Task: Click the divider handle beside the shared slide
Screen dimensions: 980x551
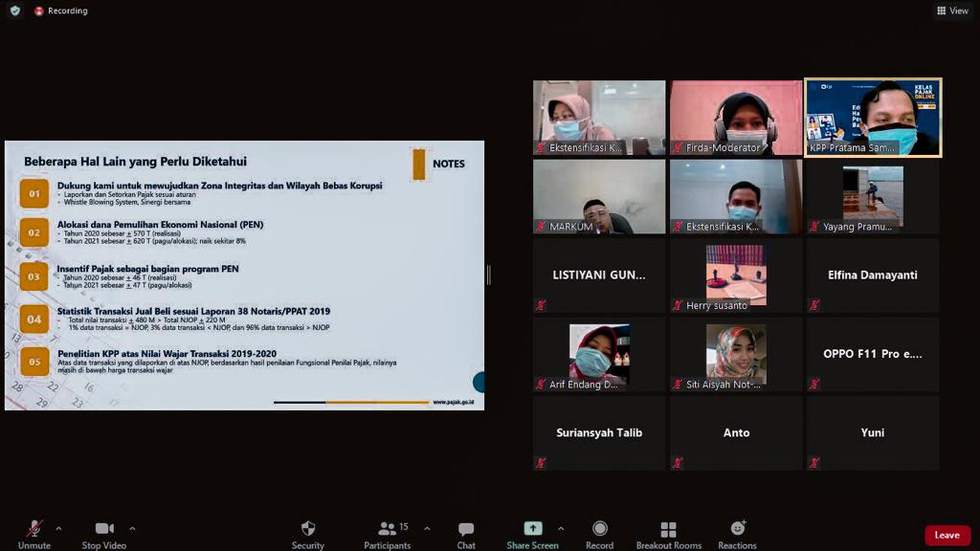Action: (x=488, y=275)
